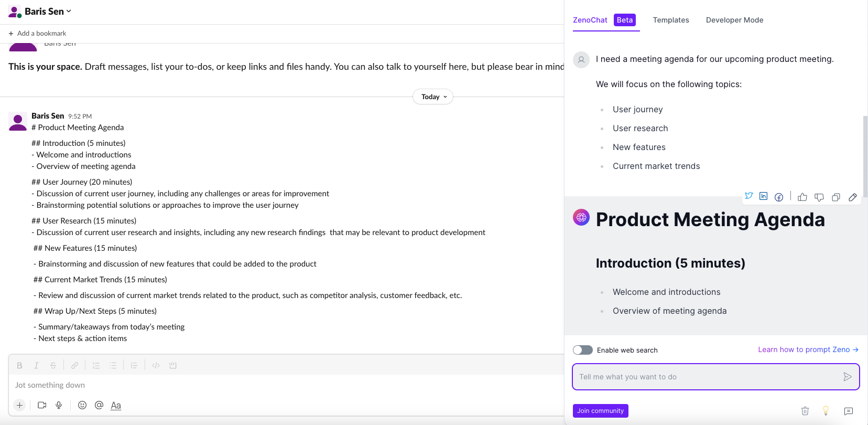Start a bulleted list in composer

coord(113,366)
